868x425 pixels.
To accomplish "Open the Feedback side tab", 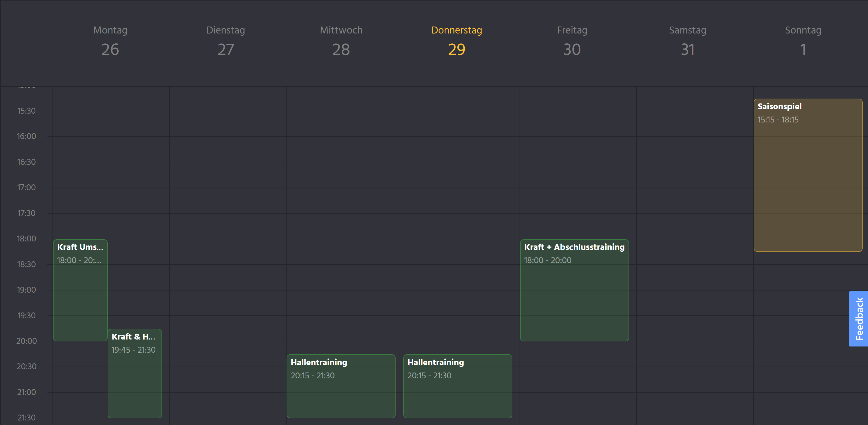I will click(x=859, y=319).
